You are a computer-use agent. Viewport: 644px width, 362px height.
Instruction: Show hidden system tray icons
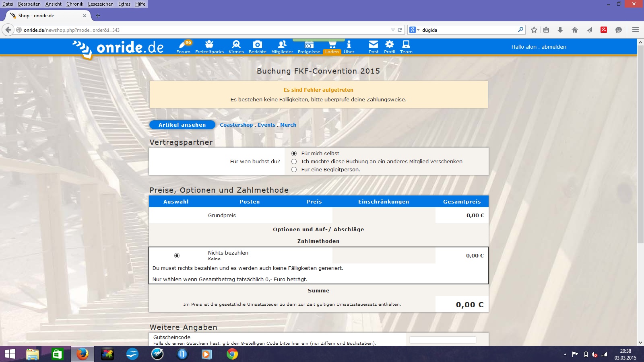(565, 354)
